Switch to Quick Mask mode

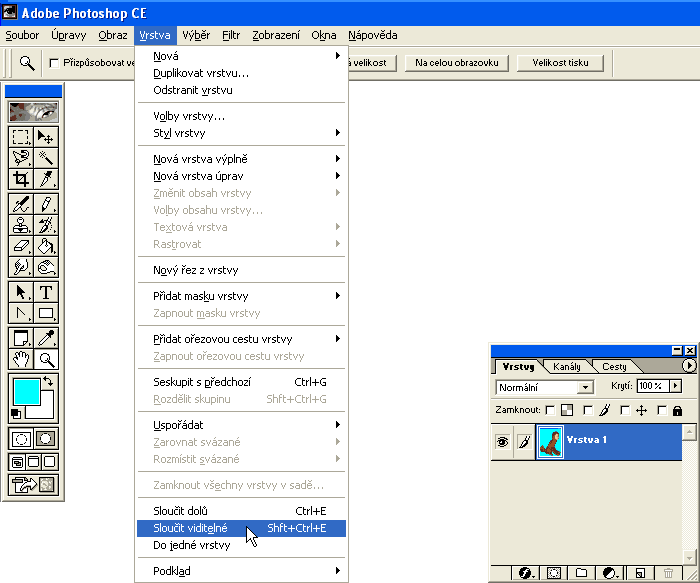(46, 439)
